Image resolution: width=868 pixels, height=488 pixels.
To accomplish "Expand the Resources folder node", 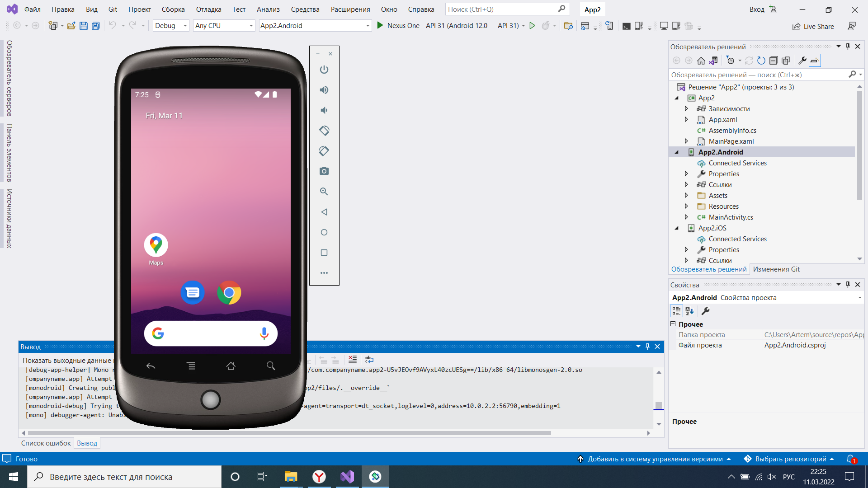I will tap(686, 206).
